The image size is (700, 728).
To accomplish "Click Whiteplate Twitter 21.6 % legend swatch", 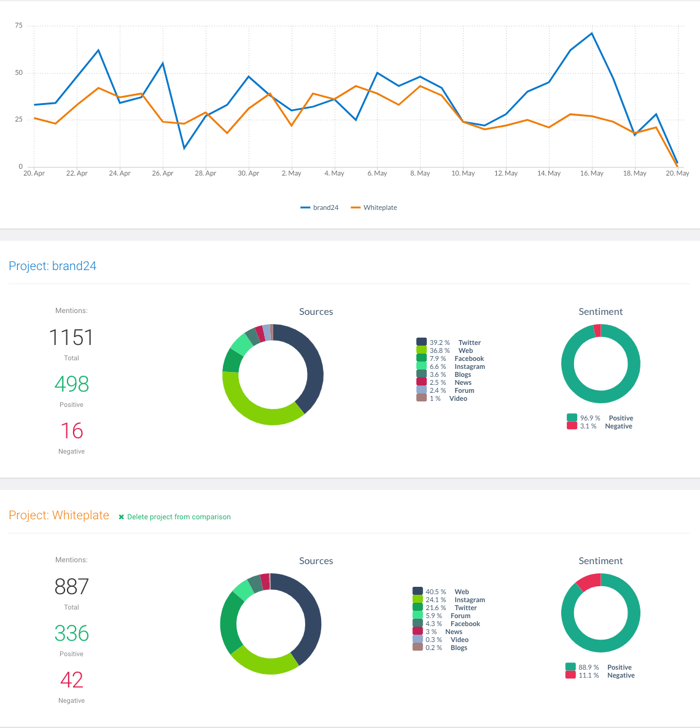I will tap(418, 607).
